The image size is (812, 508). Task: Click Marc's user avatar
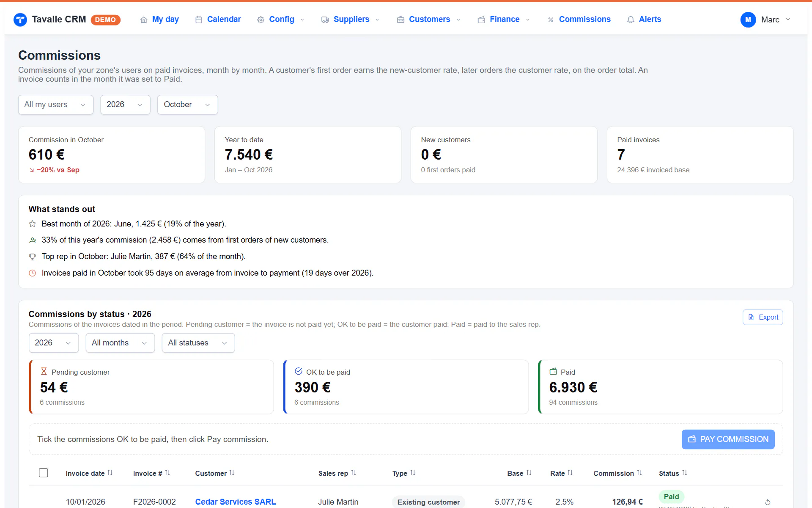(748, 19)
